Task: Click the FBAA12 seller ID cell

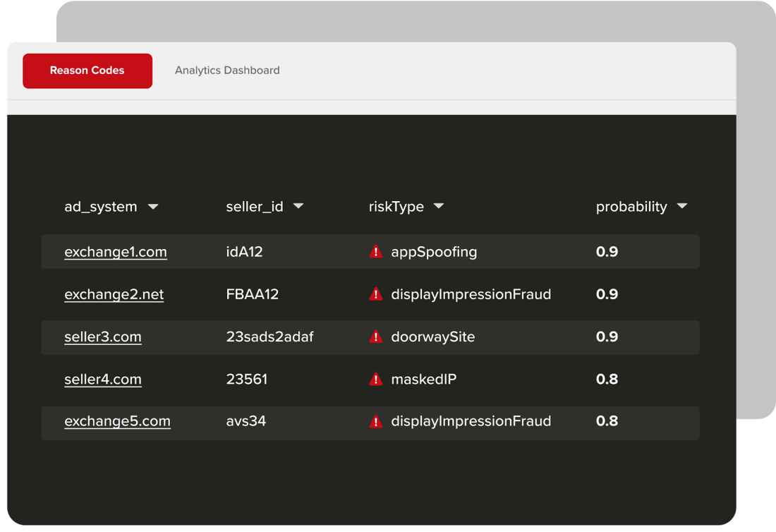Action: [253, 294]
